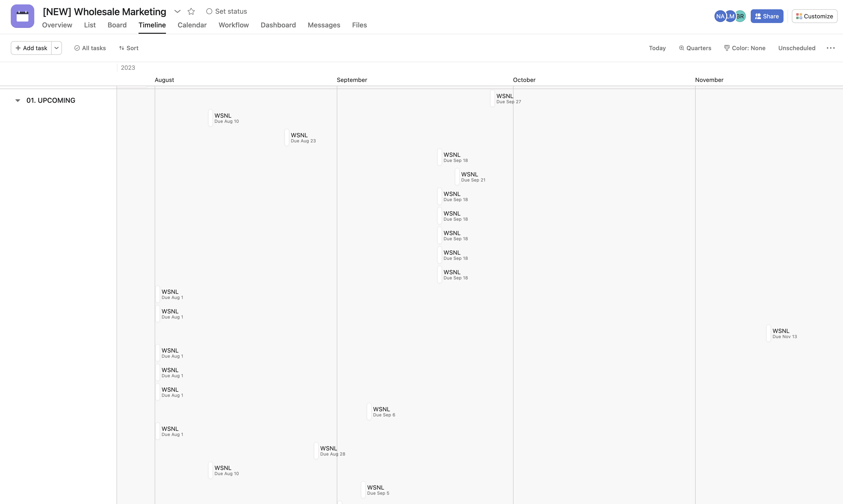Screen dimensions: 843x504
Task: Switch to the Board tab
Action: (x=117, y=25)
